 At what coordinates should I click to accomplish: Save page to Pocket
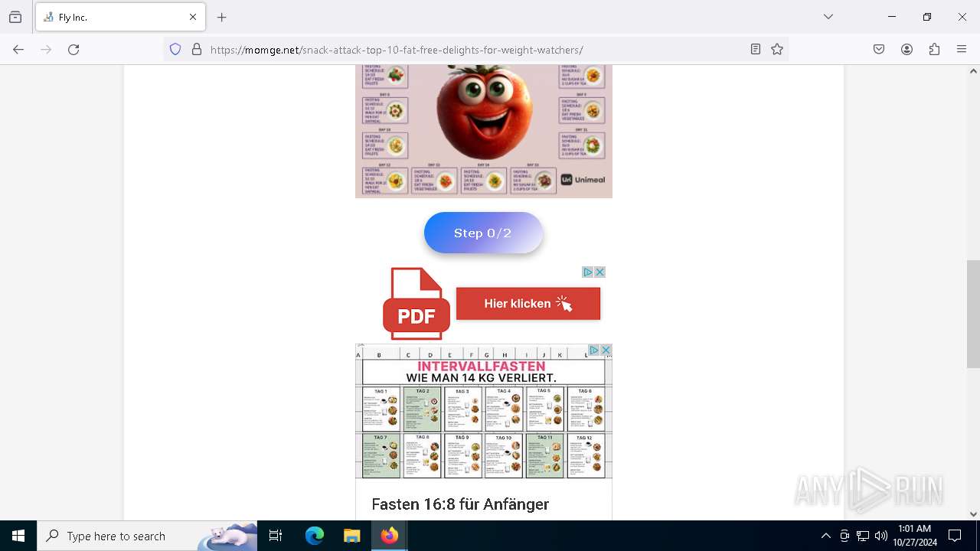click(879, 50)
